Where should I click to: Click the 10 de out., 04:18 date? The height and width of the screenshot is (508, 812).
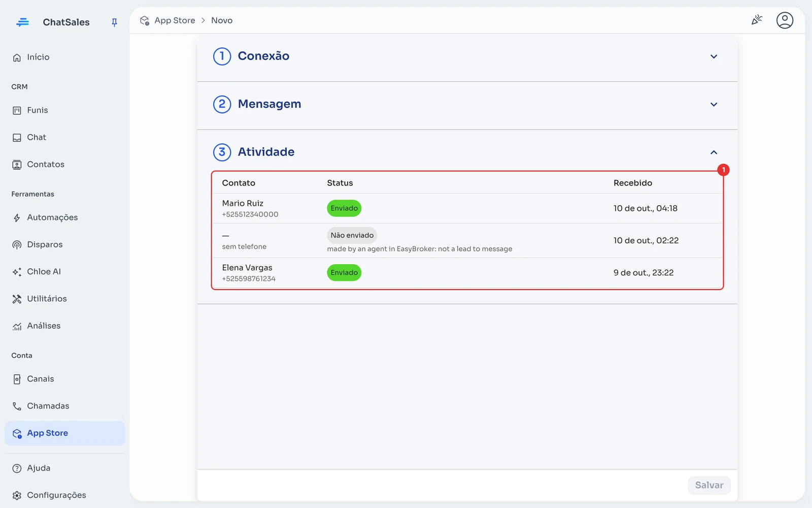click(x=645, y=208)
